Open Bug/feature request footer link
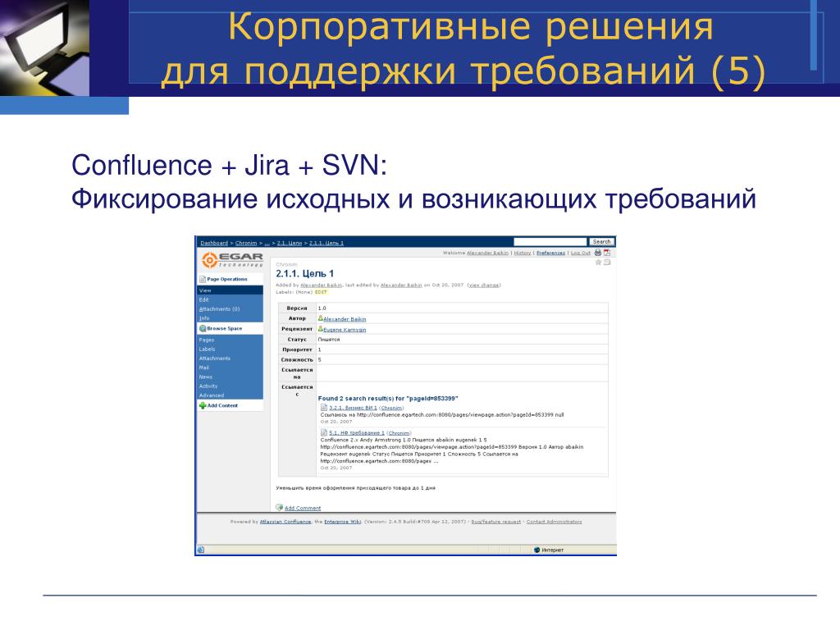 click(x=496, y=522)
